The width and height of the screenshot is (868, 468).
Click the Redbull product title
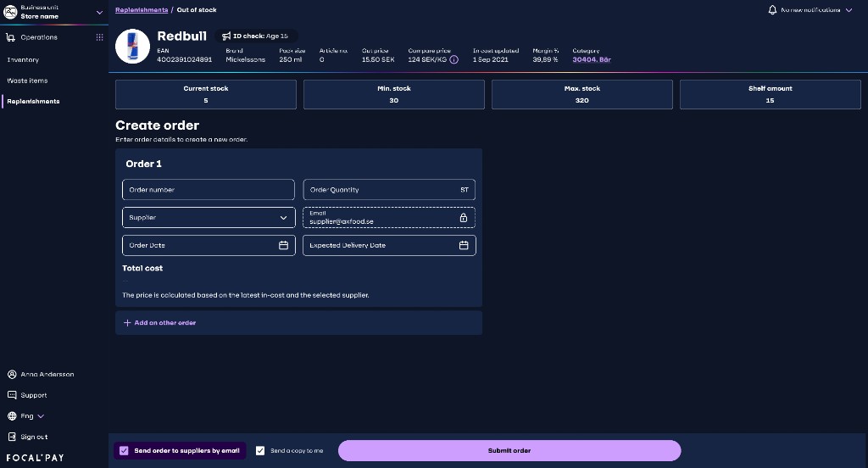181,36
